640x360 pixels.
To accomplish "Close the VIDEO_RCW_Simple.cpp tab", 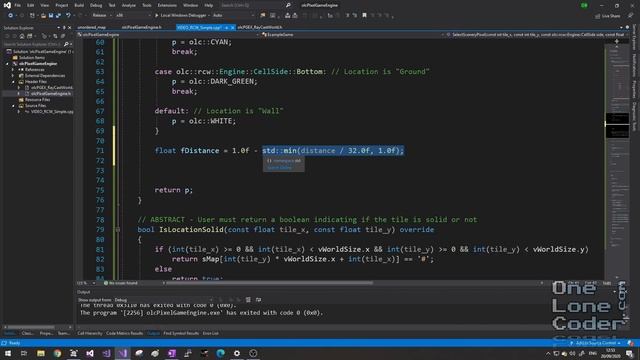I will point(233,27).
